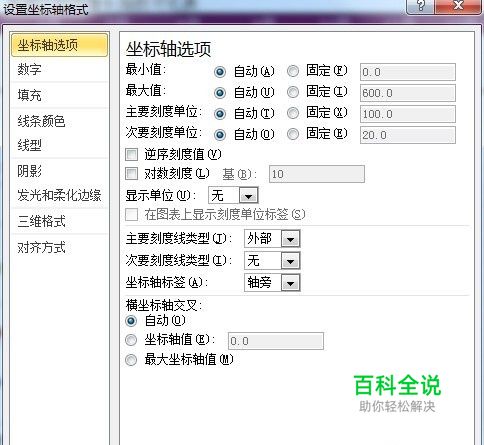The height and width of the screenshot is (445, 484).
Task: Close the 设置坐标轴格式 dialog
Action: (x=459, y=6)
